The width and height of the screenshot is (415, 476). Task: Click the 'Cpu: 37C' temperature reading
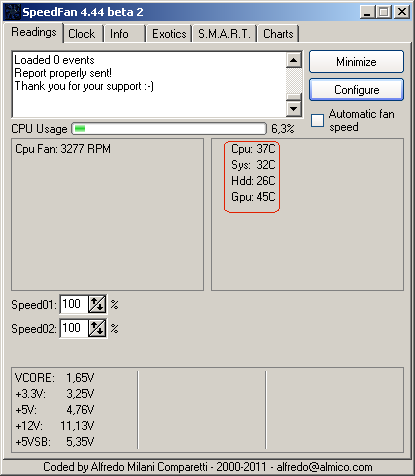click(x=253, y=149)
